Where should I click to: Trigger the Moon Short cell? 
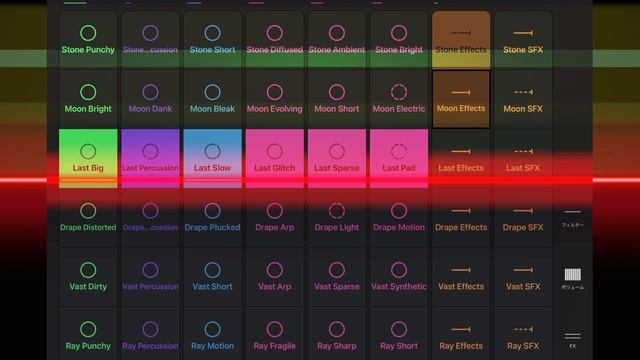click(337, 99)
